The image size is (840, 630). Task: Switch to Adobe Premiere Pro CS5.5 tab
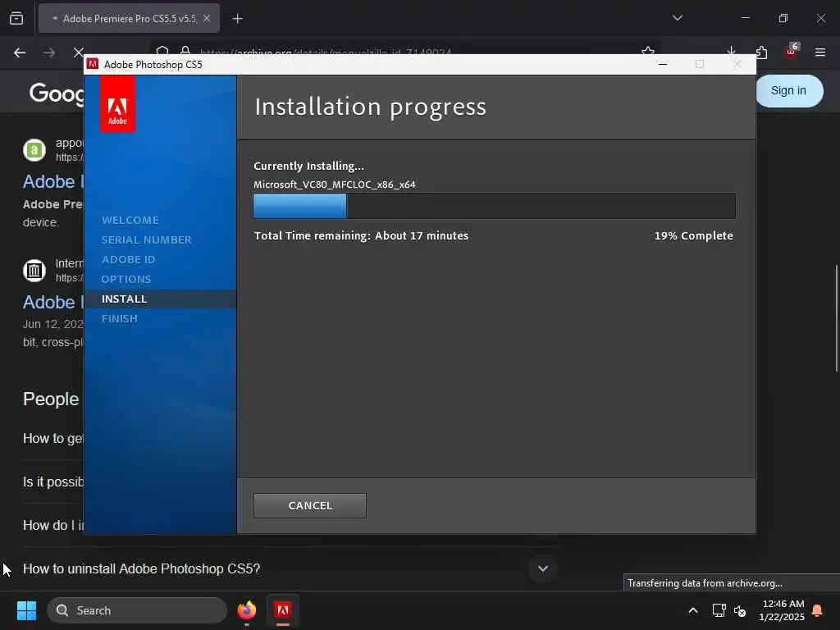click(x=129, y=18)
